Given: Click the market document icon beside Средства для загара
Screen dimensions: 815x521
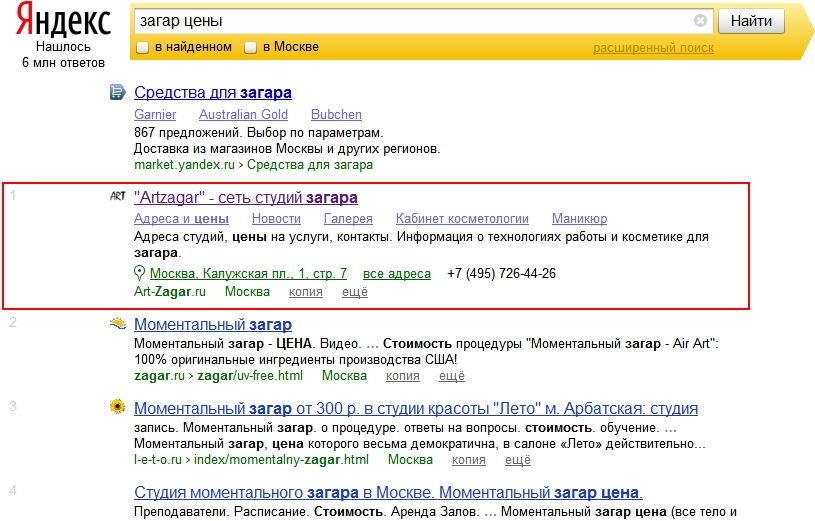Looking at the screenshot, I should pyautogui.click(x=117, y=93).
